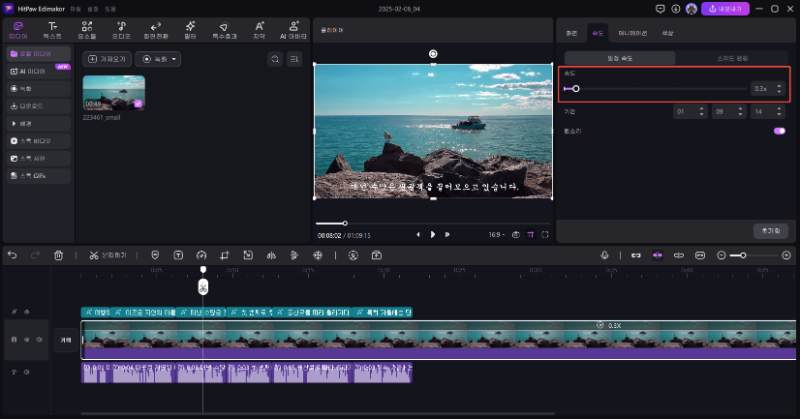The height and width of the screenshot is (419, 800).
Task: Undo the last action with the arrow icon
Action: [x=13, y=255]
